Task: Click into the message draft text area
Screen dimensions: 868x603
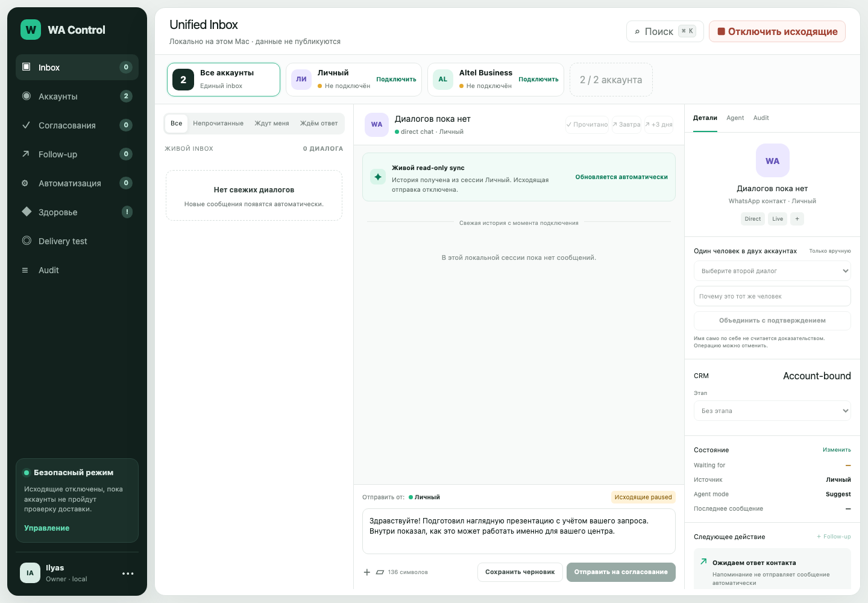Action: tap(519, 531)
